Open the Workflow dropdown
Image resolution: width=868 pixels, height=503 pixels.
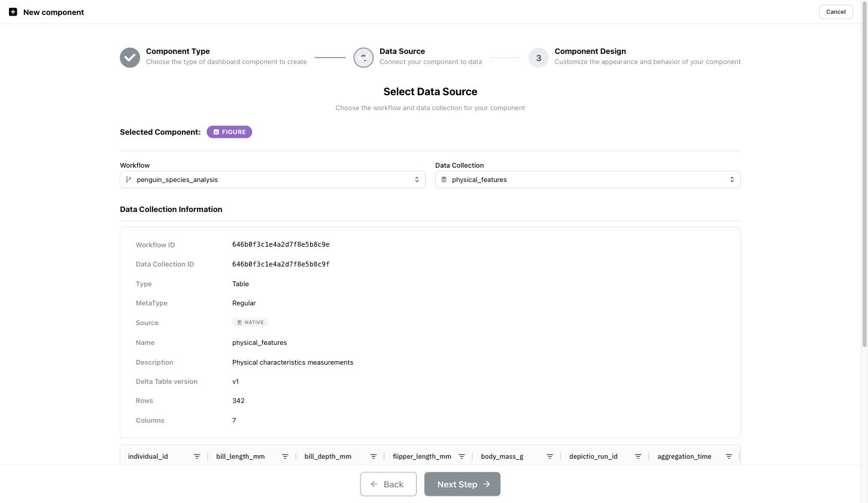(x=272, y=180)
